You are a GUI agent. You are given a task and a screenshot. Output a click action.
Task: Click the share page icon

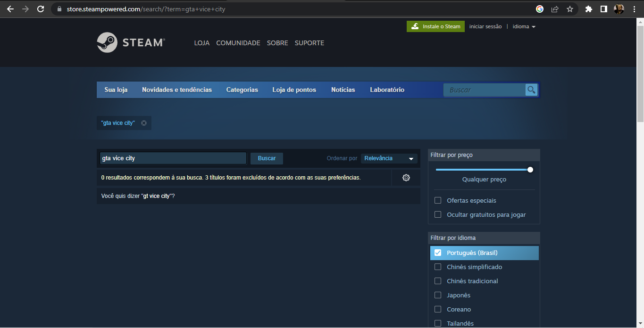point(555,9)
